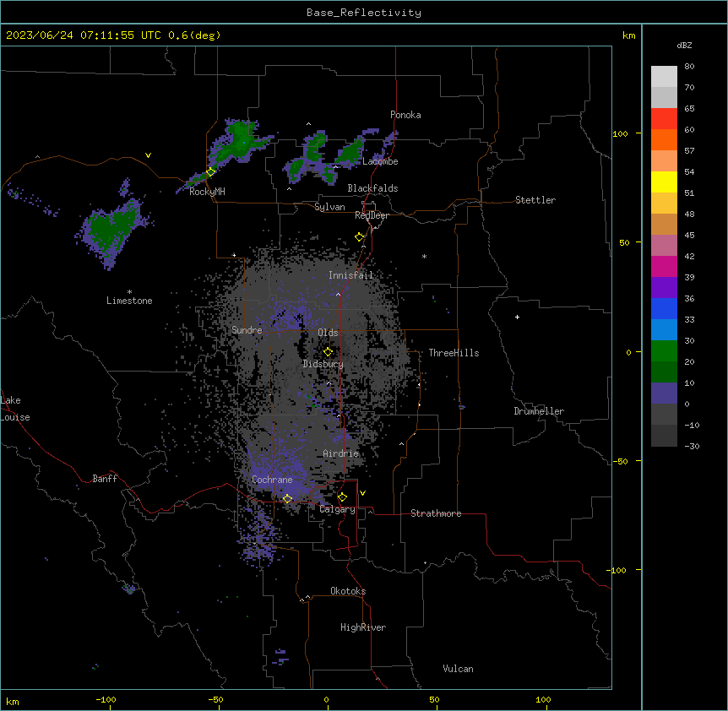Click the Limestone label
This screenshot has width=728, height=711.
click(x=129, y=301)
